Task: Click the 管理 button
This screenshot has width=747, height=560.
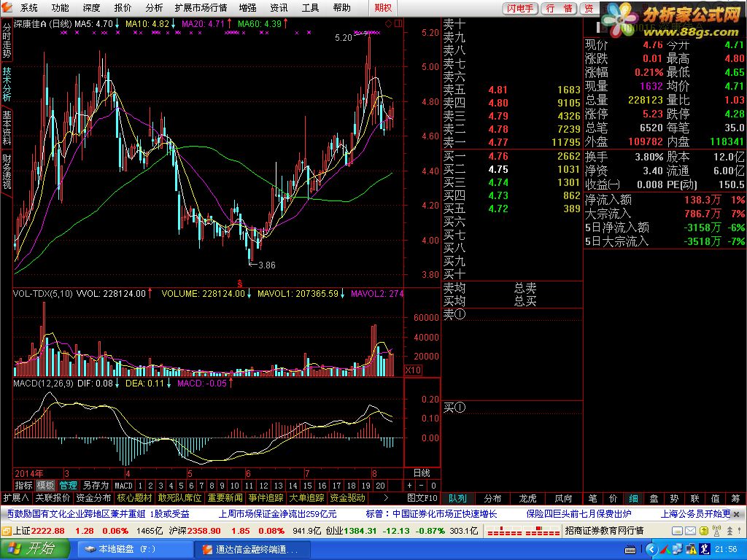Action: coord(68,485)
